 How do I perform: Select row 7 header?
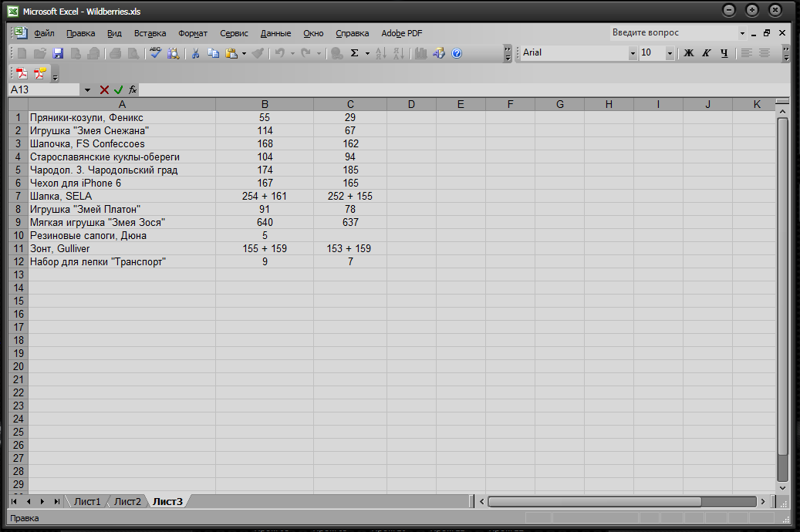(x=18, y=196)
